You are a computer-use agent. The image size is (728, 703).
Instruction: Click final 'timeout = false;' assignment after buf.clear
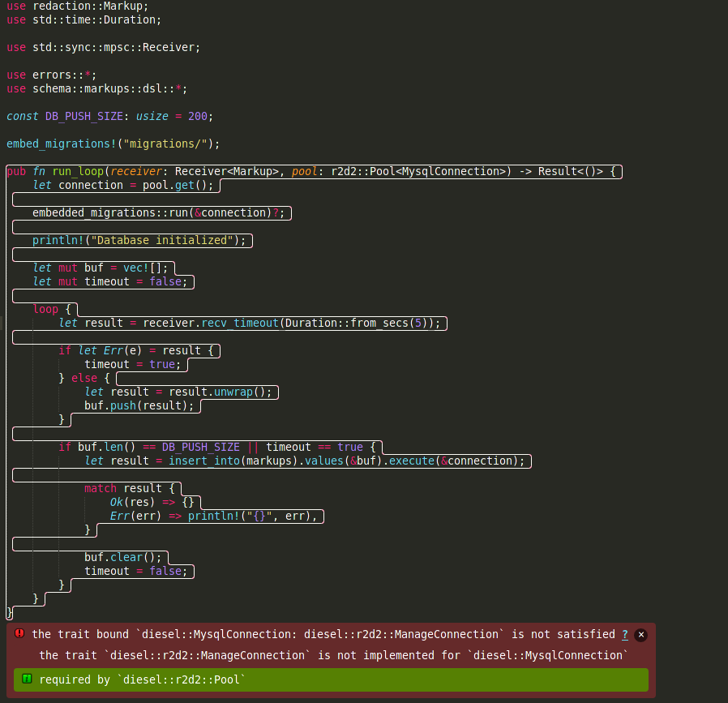[136, 571]
